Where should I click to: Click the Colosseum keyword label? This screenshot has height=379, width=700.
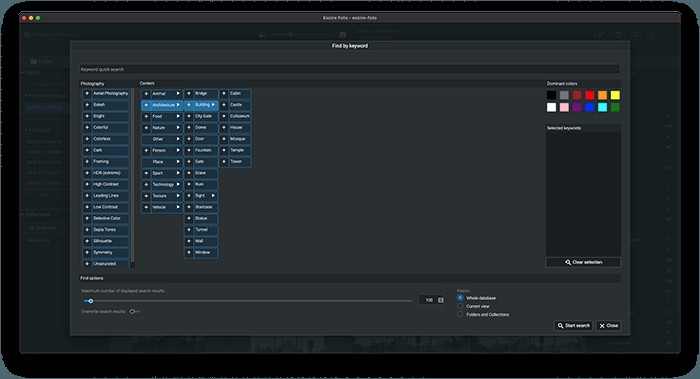pyautogui.click(x=240, y=116)
